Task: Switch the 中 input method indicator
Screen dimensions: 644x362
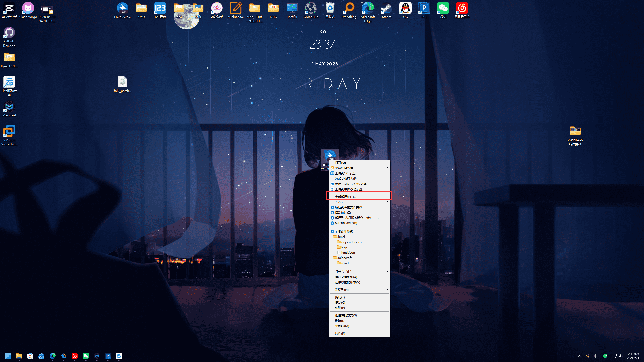Action: (596, 356)
